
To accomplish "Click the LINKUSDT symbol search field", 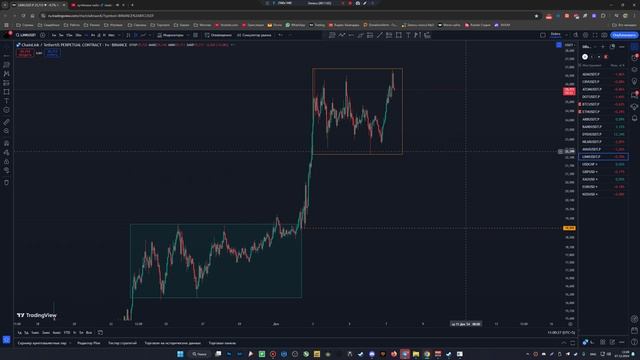I will pos(26,35).
